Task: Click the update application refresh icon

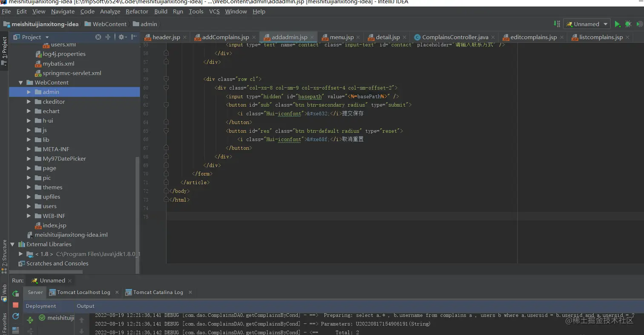Action: coord(16,316)
